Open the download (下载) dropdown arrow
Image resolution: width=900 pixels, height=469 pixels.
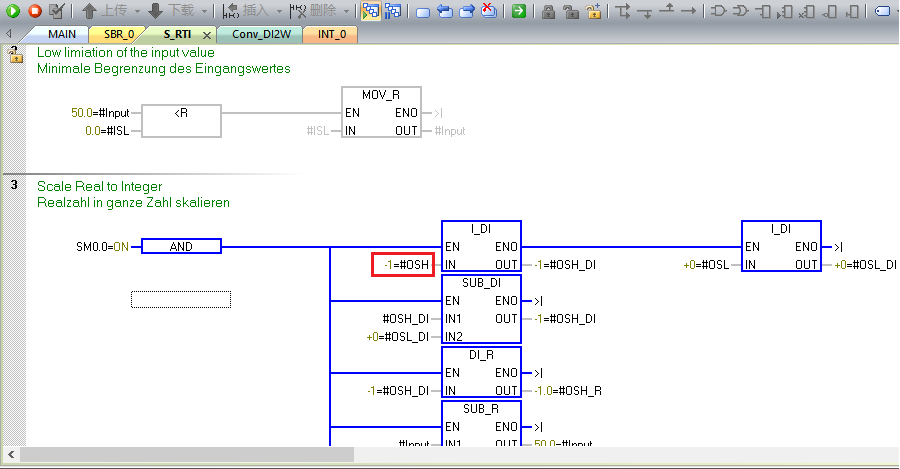204,11
